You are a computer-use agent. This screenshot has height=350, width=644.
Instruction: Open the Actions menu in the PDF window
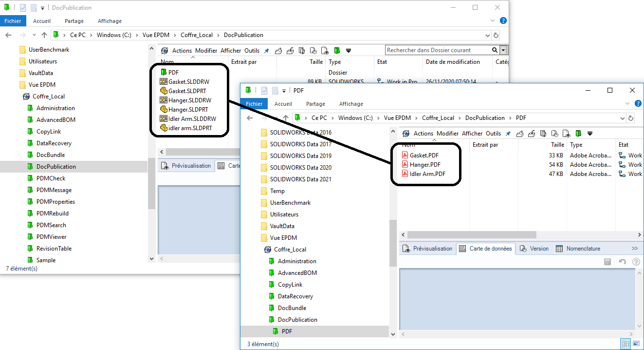point(423,134)
